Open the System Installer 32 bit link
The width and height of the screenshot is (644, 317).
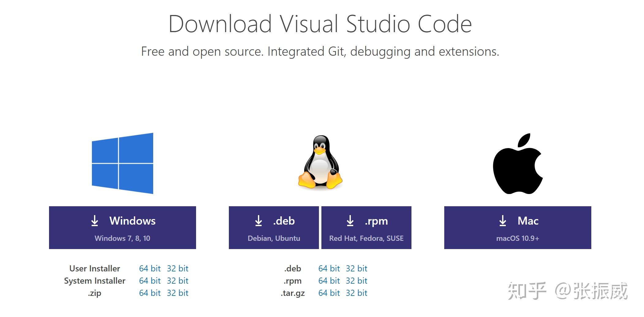[x=178, y=281]
